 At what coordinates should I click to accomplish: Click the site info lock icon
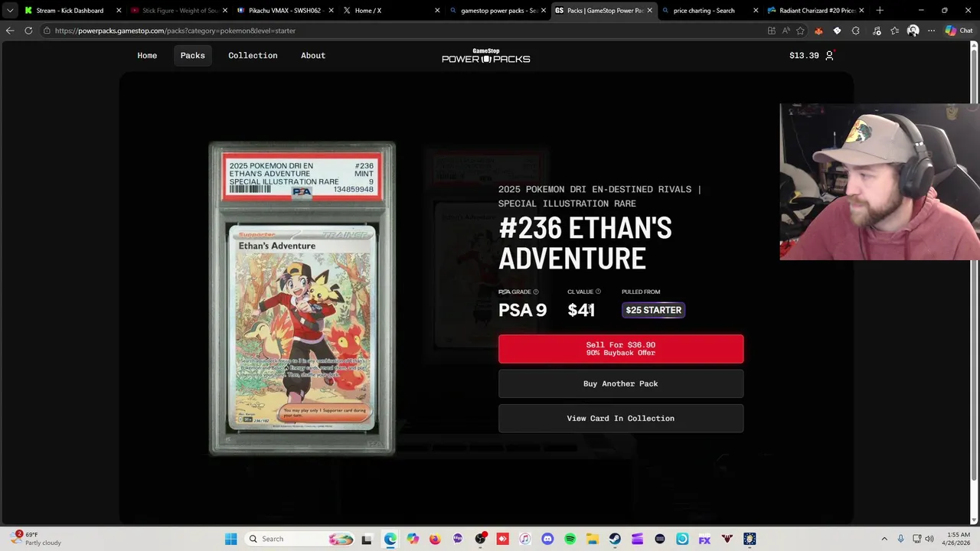click(47, 31)
